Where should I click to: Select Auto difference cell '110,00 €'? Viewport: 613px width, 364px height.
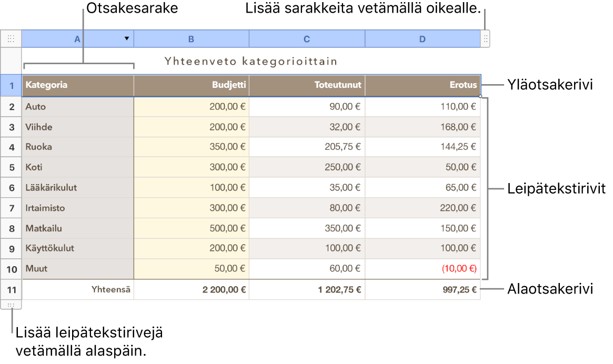point(423,107)
